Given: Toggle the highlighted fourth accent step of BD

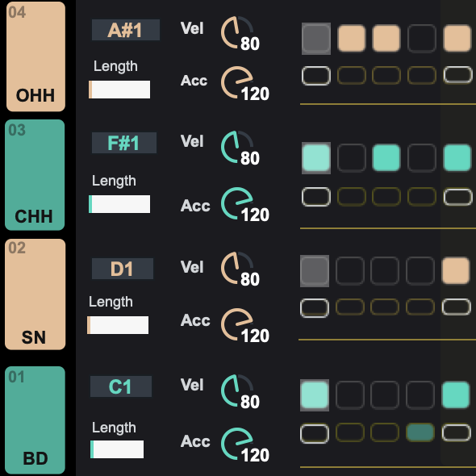Looking at the screenshot, I should pyautogui.click(x=420, y=432).
